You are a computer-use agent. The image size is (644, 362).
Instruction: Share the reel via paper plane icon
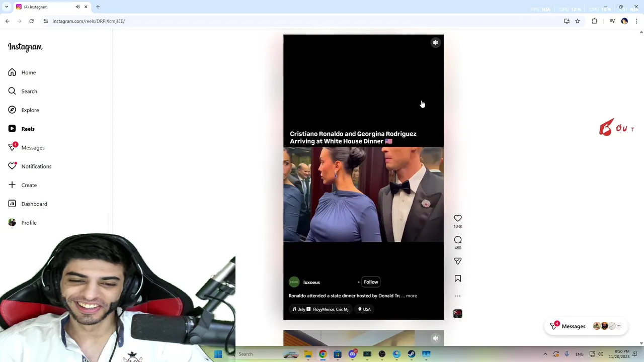coord(458,261)
